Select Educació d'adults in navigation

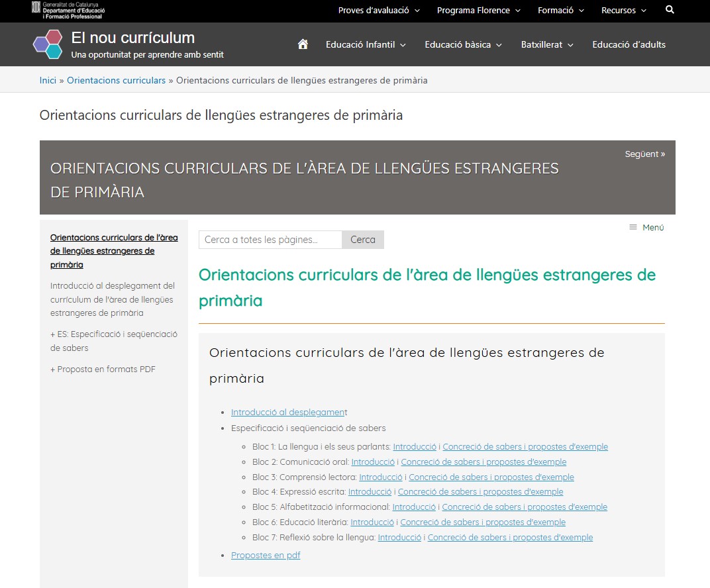click(629, 44)
